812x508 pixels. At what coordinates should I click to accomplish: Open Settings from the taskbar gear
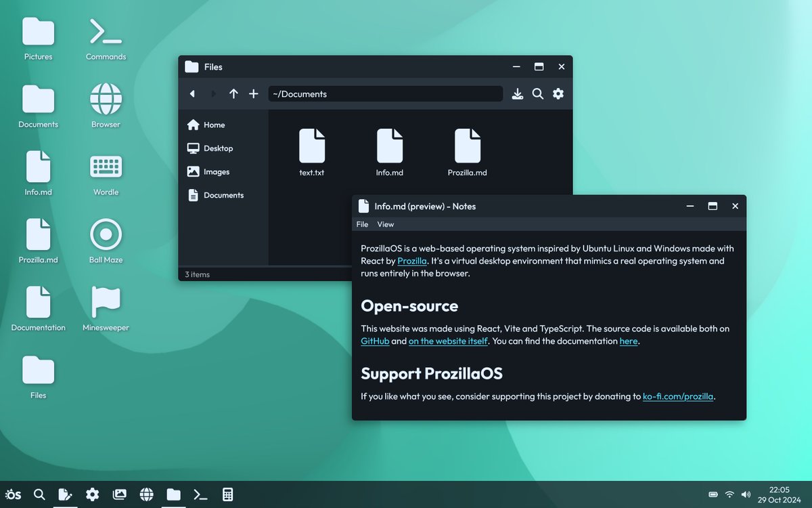click(93, 494)
